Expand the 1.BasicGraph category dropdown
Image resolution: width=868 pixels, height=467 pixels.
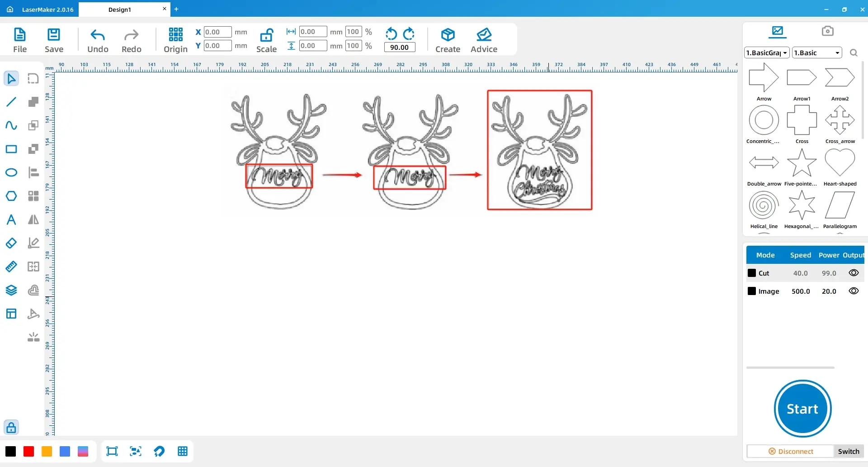pos(767,52)
